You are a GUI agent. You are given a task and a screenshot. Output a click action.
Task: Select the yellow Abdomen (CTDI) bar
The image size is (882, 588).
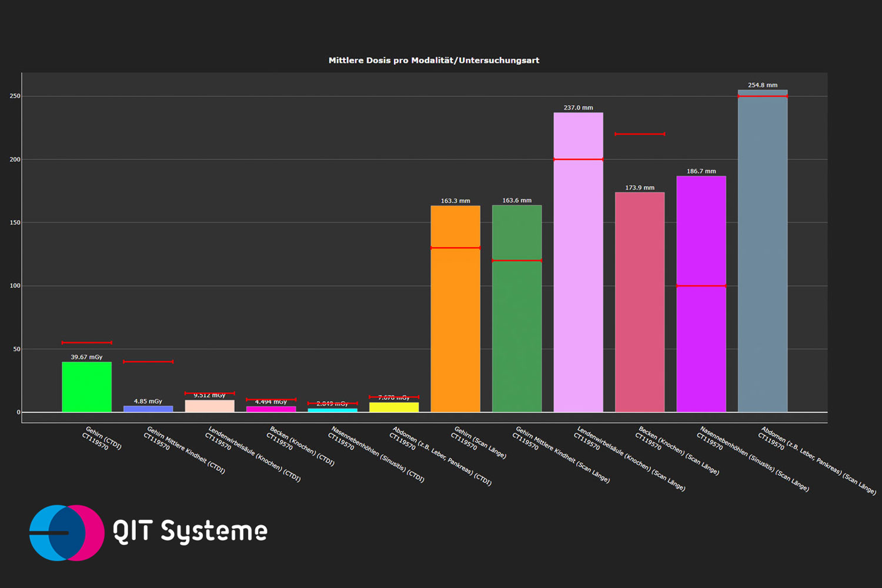point(394,407)
